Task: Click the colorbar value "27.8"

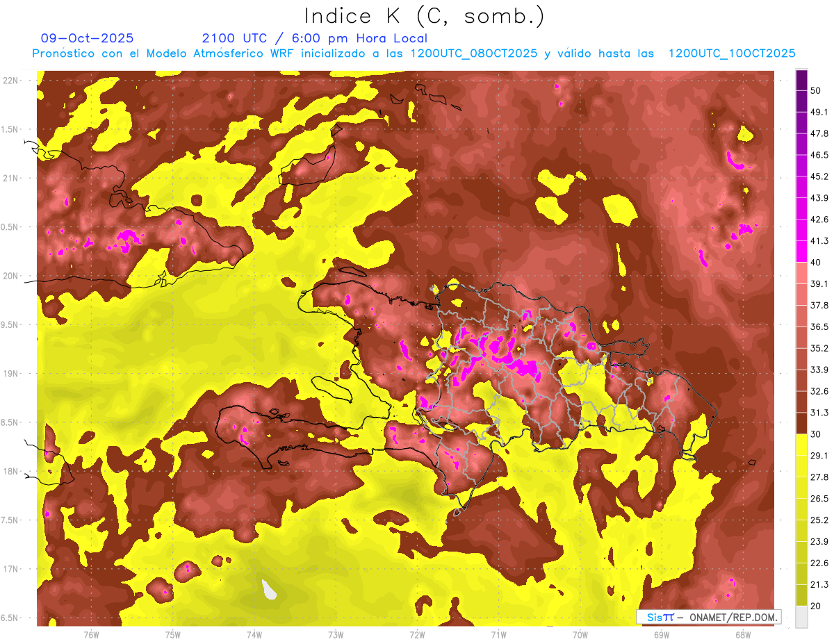Action: [819, 477]
